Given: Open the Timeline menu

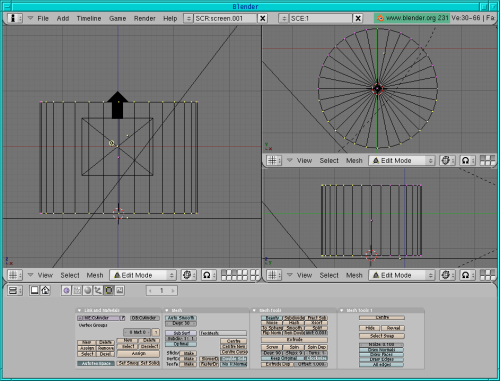Looking at the screenshot, I should click(x=89, y=18).
